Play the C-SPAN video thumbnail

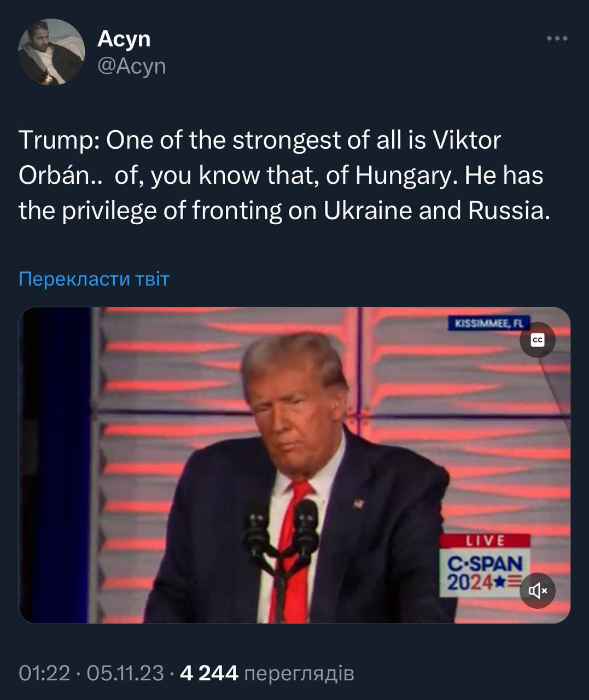pos(294,465)
